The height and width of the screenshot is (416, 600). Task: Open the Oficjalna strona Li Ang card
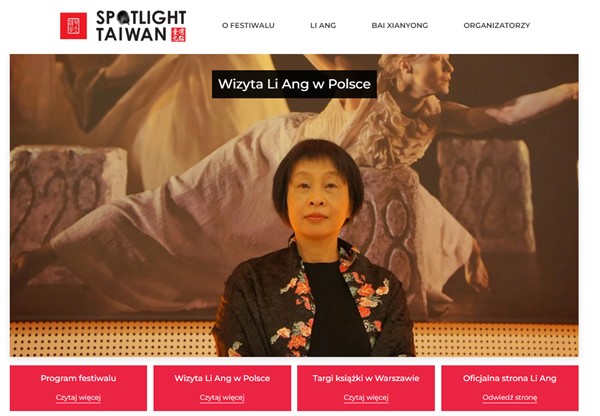[x=510, y=388]
